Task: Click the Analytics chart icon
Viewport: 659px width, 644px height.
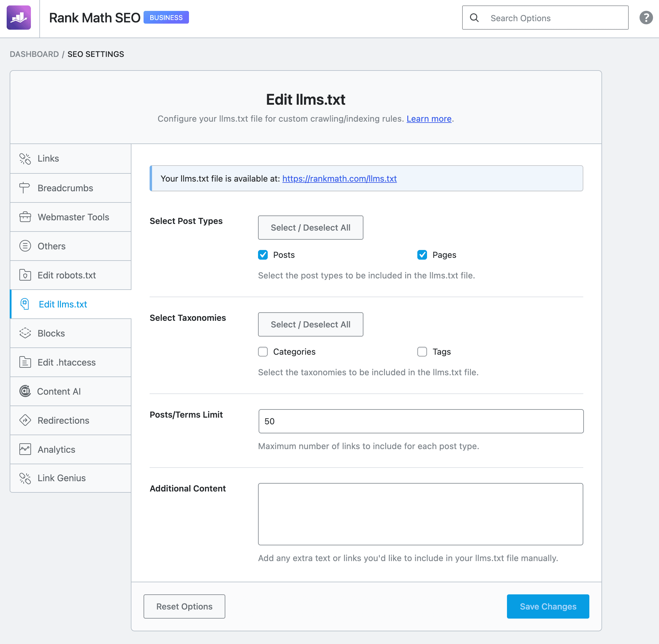Action: click(x=25, y=449)
